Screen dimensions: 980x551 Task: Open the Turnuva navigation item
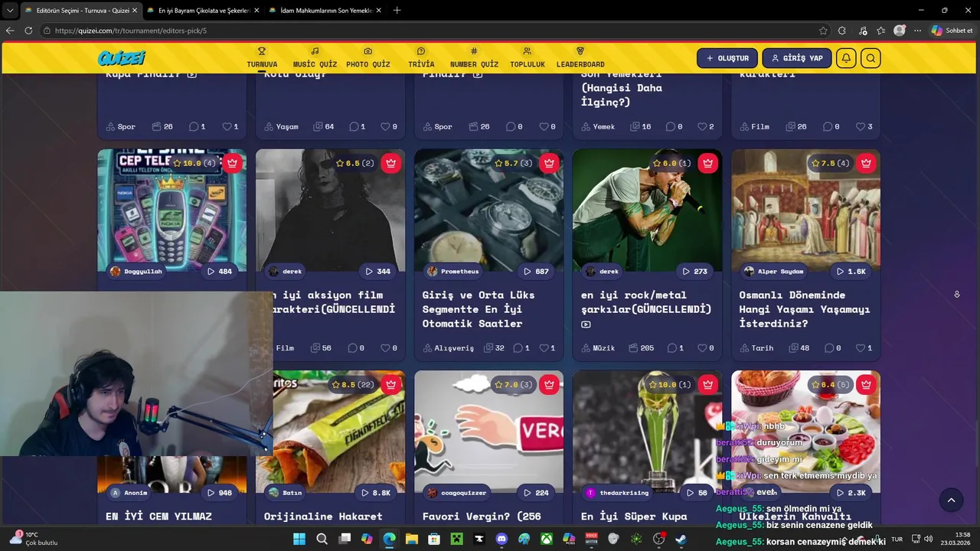(x=262, y=57)
